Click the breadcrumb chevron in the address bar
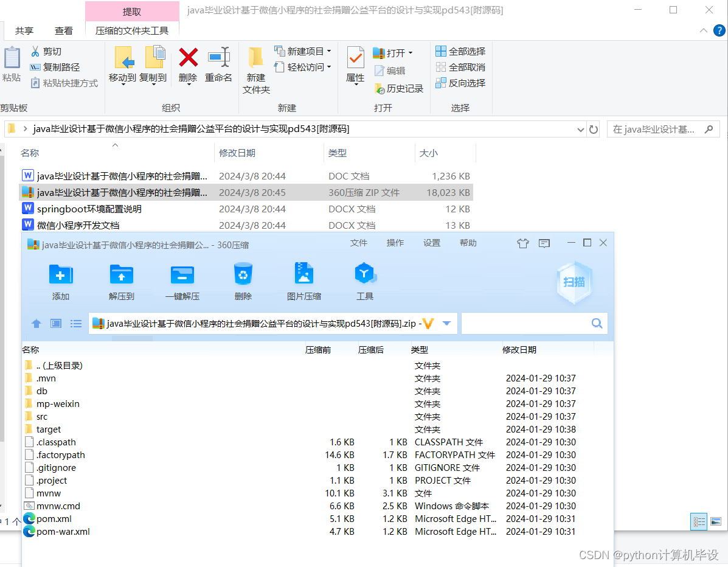The height and width of the screenshot is (567, 728). click(x=25, y=128)
